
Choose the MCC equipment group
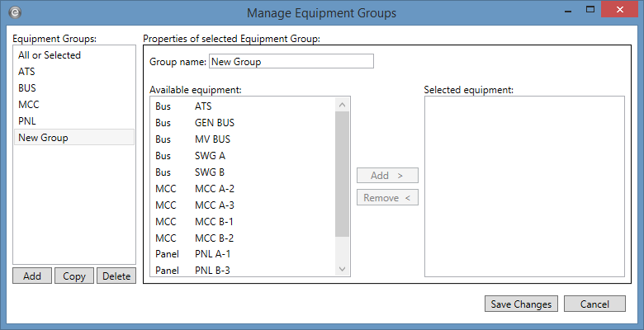tap(28, 105)
